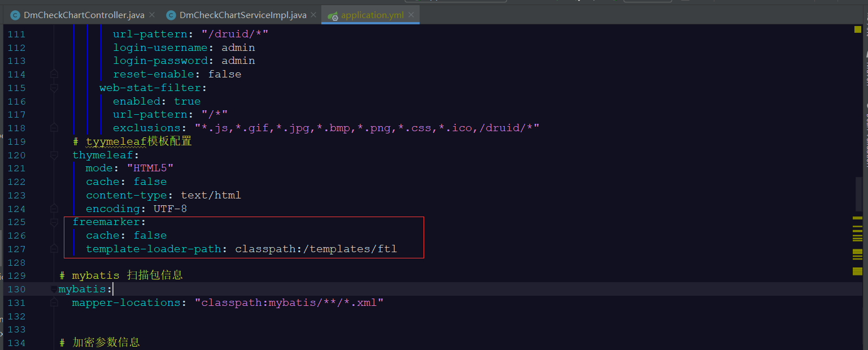Switch to DmCheckChartServiceImpl.java tab

coord(240,15)
